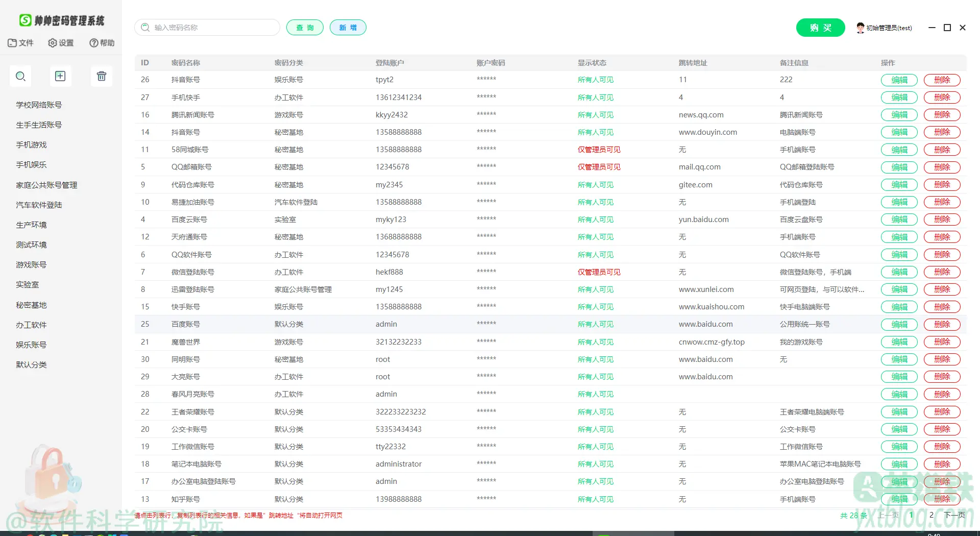This screenshot has height=536, width=980.
Task: Click the 登陆账户 column header
Action: pyautogui.click(x=390, y=63)
